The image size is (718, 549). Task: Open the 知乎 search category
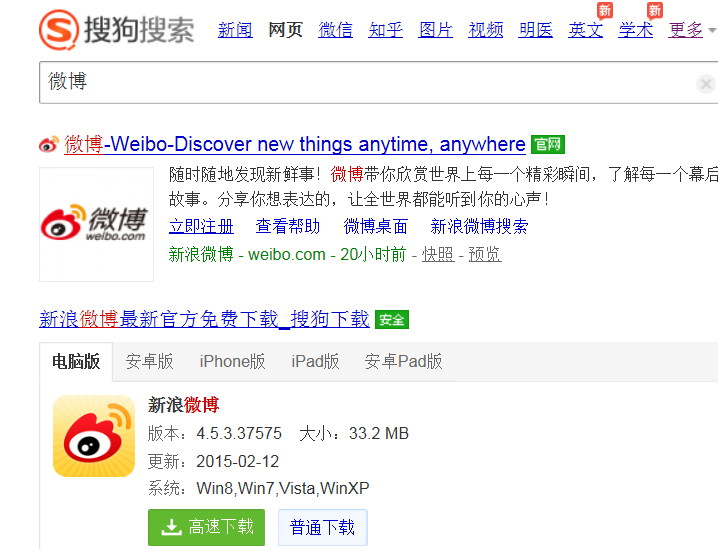(x=385, y=30)
